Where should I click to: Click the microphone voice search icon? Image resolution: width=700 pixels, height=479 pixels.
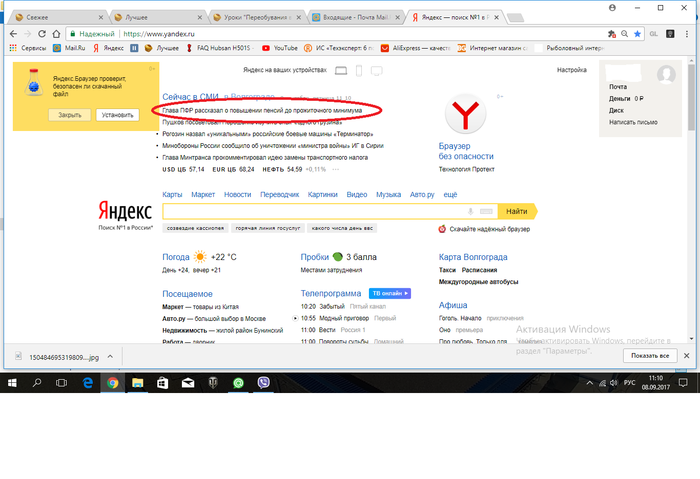(x=470, y=211)
